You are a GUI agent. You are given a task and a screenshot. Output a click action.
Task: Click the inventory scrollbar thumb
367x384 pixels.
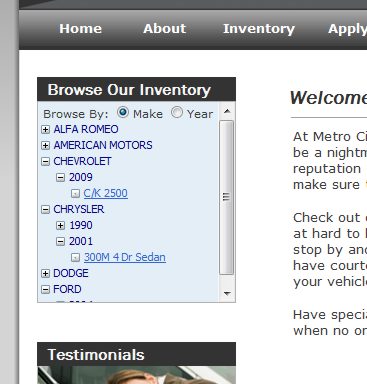226,197
